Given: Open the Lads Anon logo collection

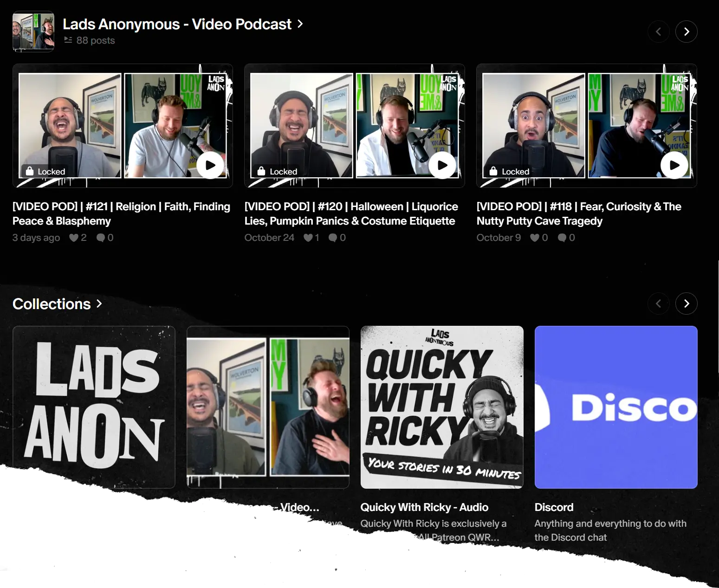Looking at the screenshot, I should point(94,407).
